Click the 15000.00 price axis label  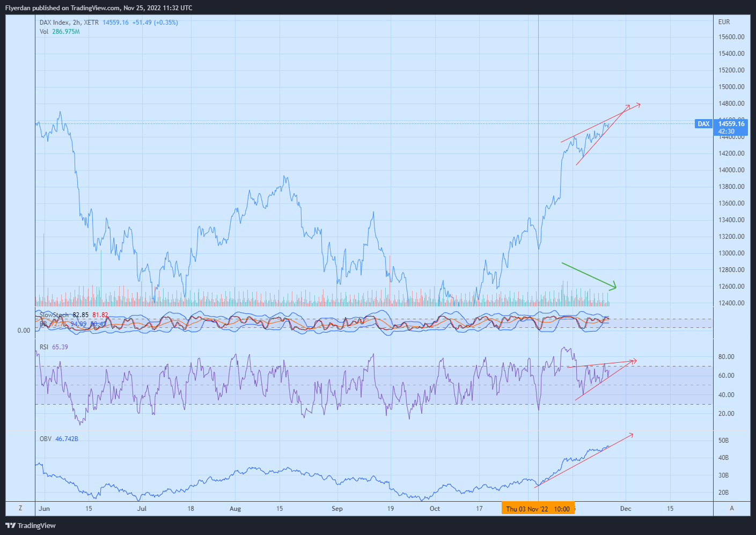[x=731, y=87]
